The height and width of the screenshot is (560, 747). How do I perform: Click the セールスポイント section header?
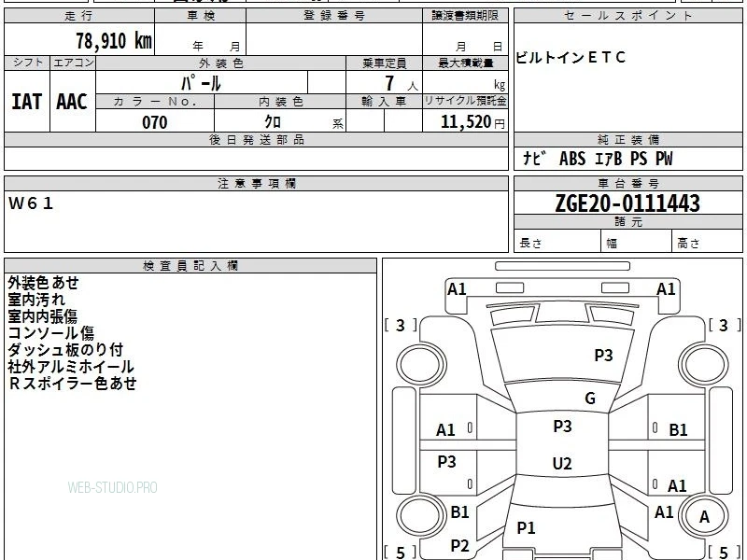pos(627,16)
